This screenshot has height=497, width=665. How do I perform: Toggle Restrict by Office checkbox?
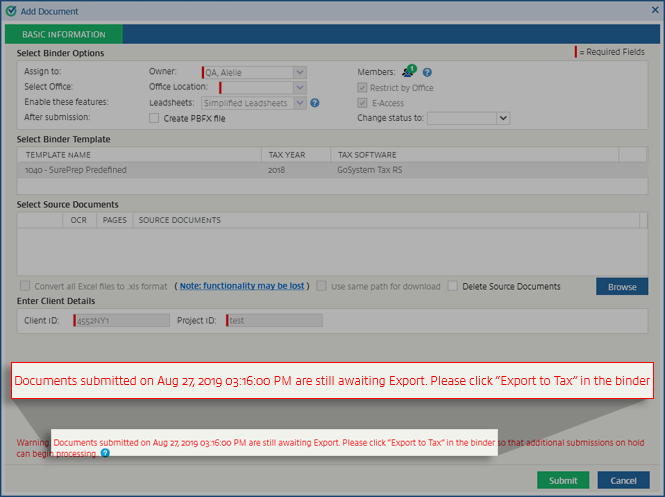click(362, 88)
